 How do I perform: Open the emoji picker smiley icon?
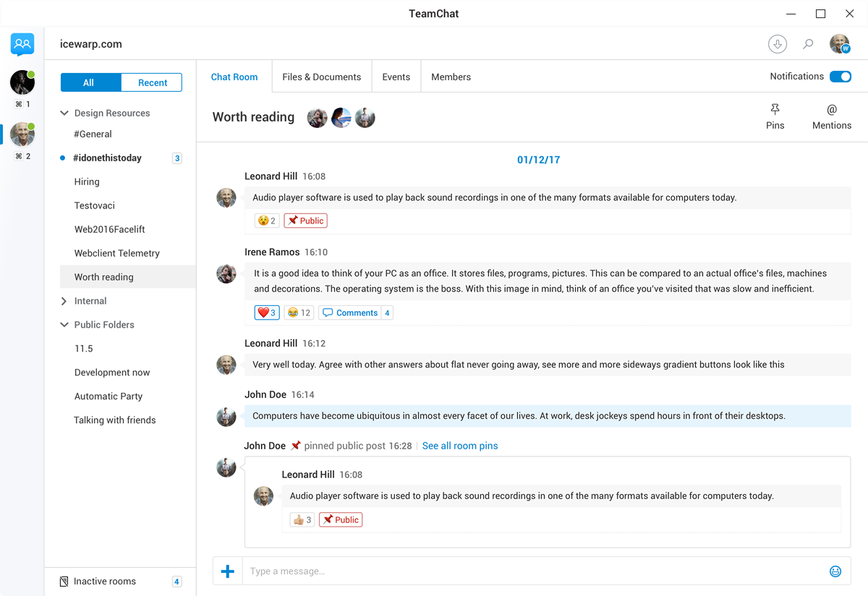[835, 571]
